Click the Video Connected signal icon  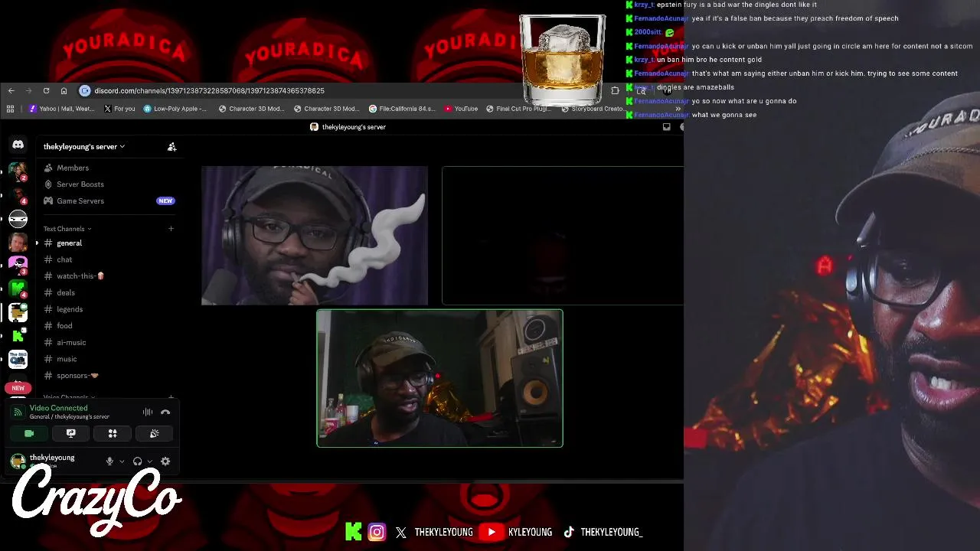(x=18, y=412)
